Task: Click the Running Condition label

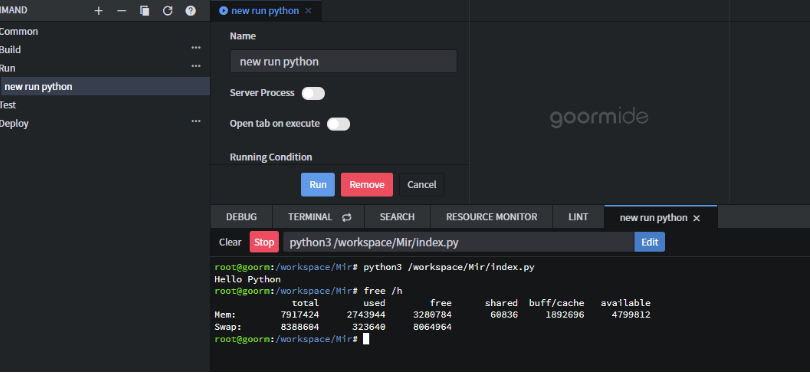Action: coord(271,157)
